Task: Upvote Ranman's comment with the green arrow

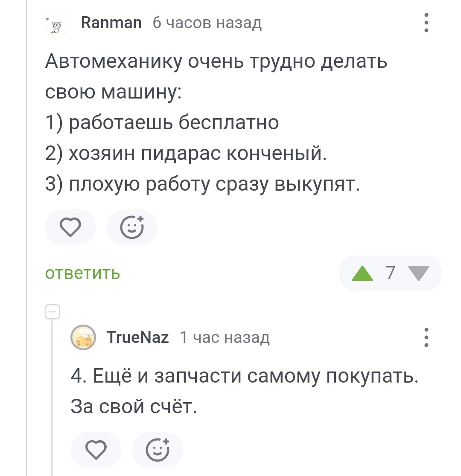Action: point(362,273)
